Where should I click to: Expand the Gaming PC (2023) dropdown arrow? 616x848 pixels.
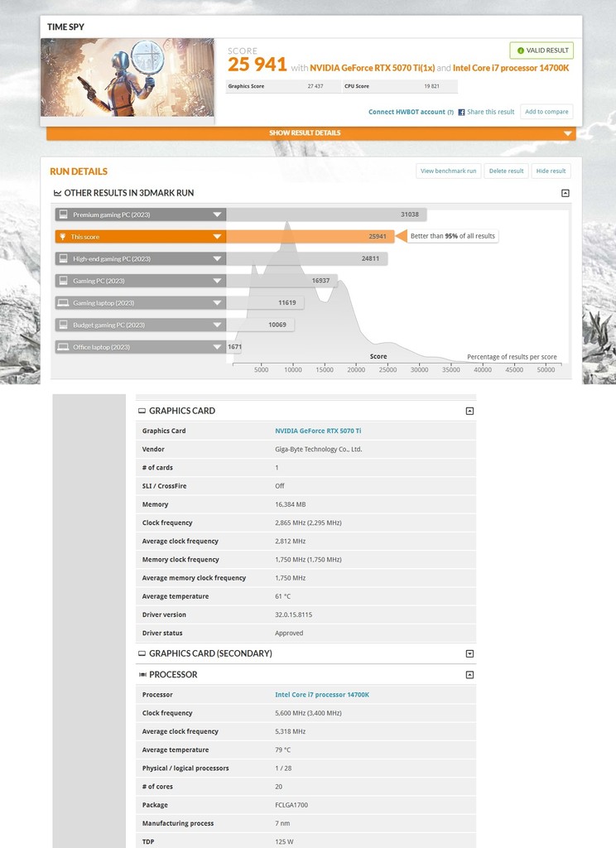coord(217,281)
